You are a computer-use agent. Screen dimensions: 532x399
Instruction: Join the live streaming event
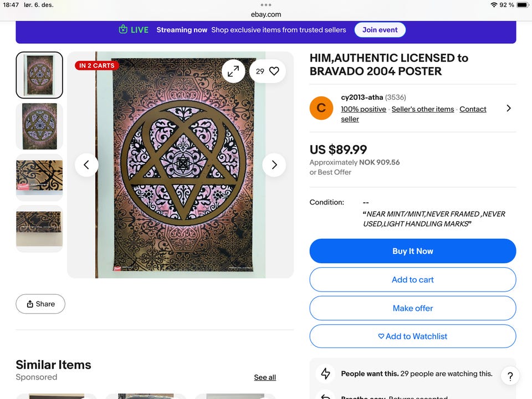pyautogui.click(x=380, y=30)
